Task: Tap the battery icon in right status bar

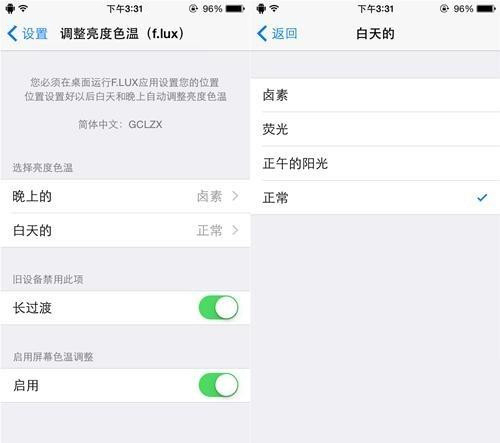Action: pos(486,9)
